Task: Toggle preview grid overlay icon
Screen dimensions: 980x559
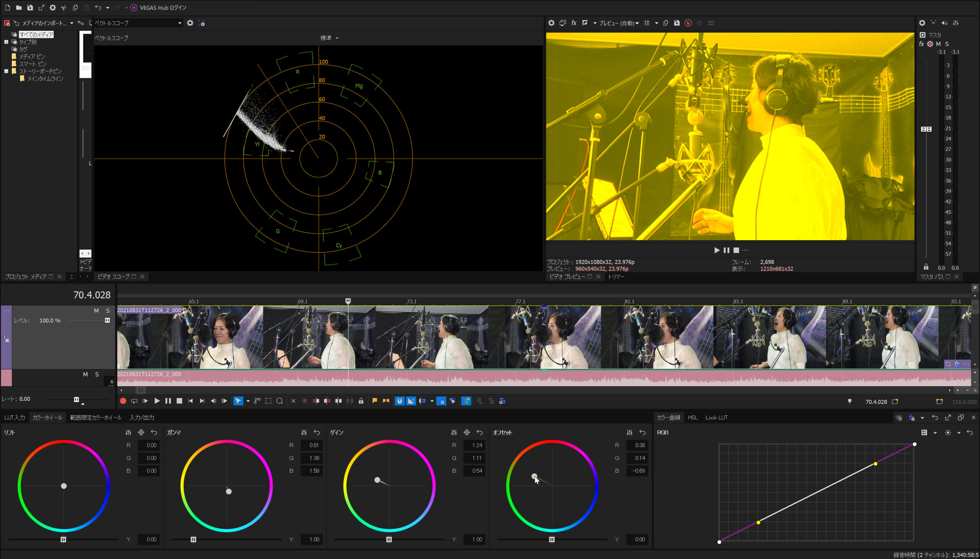Action: (x=647, y=23)
